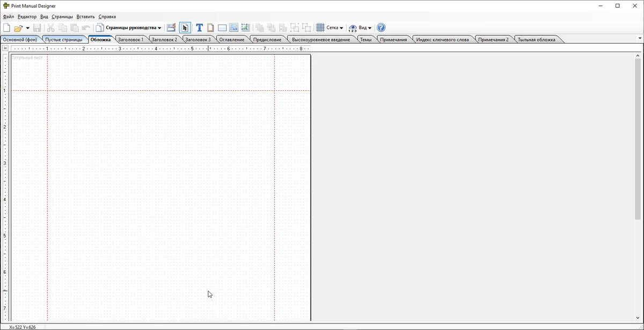Click the send to back icon
This screenshot has height=330, width=644.
tap(272, 27)
